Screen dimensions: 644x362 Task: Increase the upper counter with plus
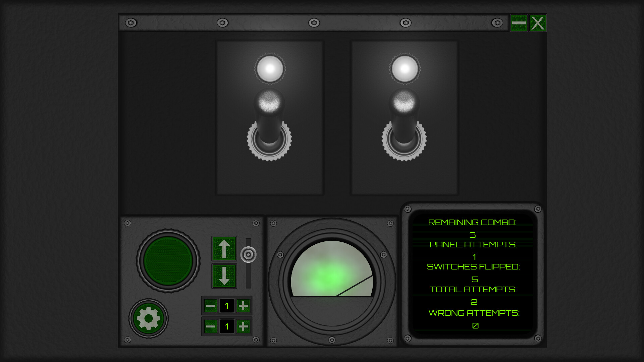(x=243, y=306)
